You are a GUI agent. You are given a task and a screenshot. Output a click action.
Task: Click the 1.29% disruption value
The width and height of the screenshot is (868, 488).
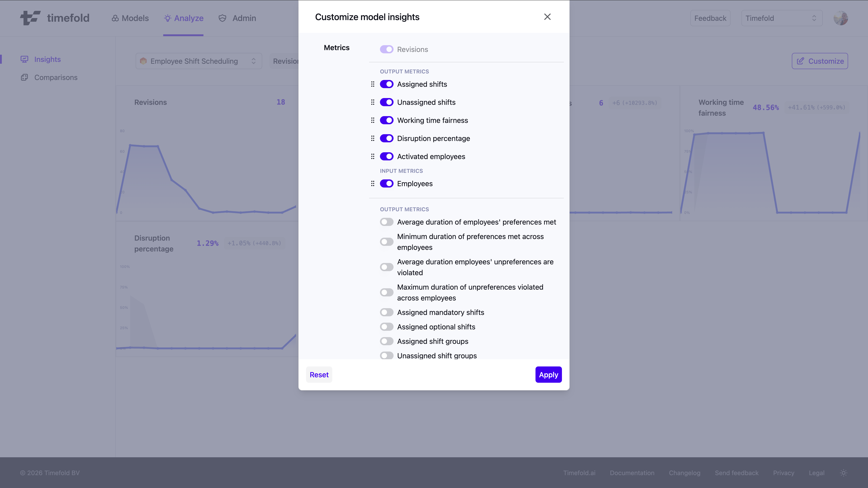[x=208, y=243]
